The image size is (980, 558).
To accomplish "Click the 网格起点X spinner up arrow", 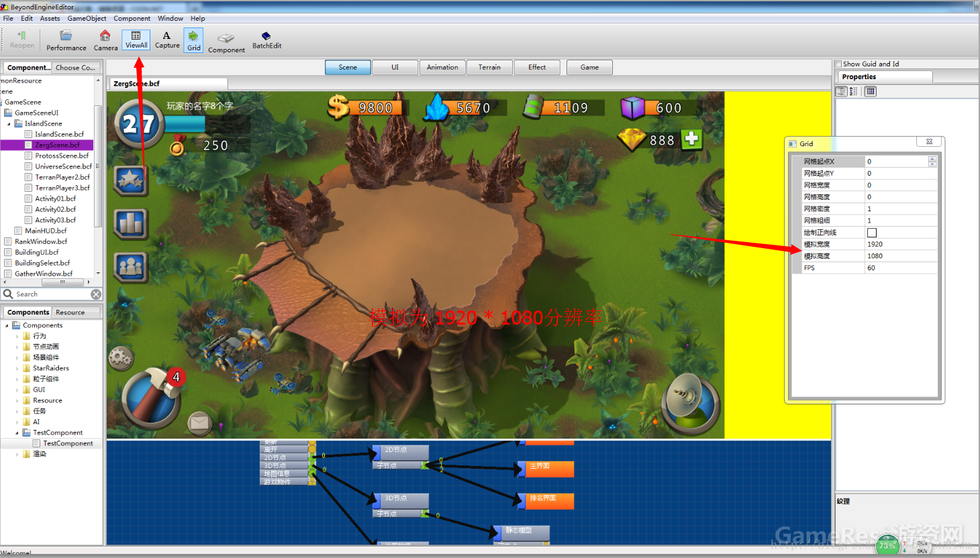I will [x=932, y=159].
